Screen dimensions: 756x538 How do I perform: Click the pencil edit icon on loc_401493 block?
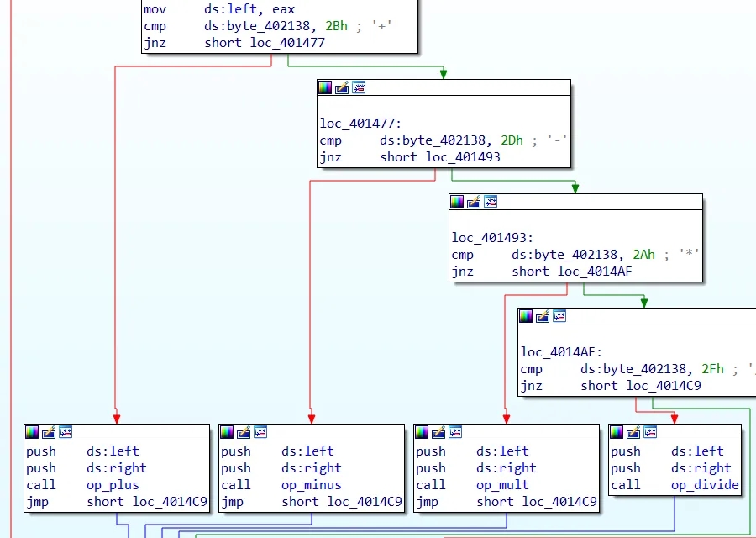pyautogui.click(x=474, y=202)
